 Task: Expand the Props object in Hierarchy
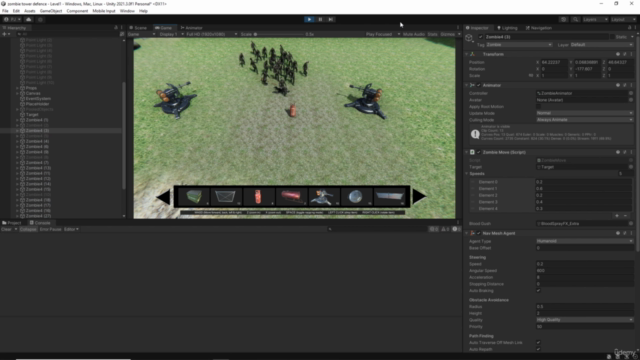pyautogui.click(x=17, y=88)
